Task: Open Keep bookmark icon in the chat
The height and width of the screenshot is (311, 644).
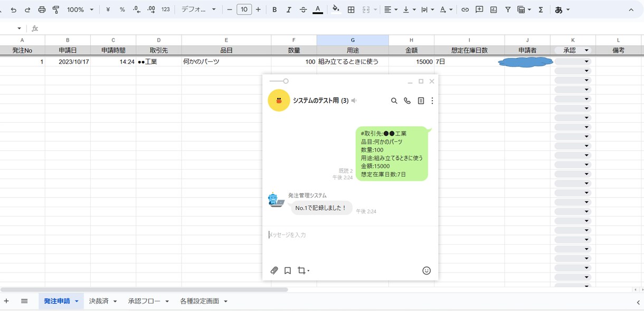Action: coord(288,270)
